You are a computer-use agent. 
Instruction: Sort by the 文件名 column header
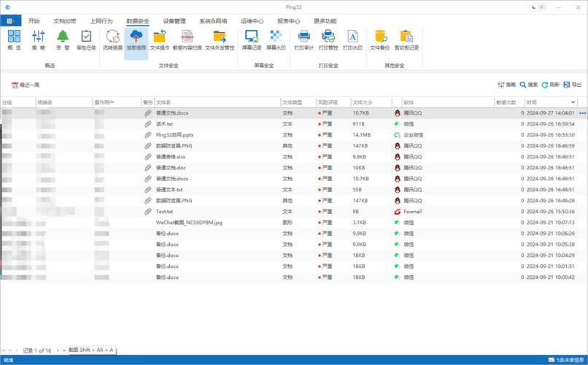217,102
